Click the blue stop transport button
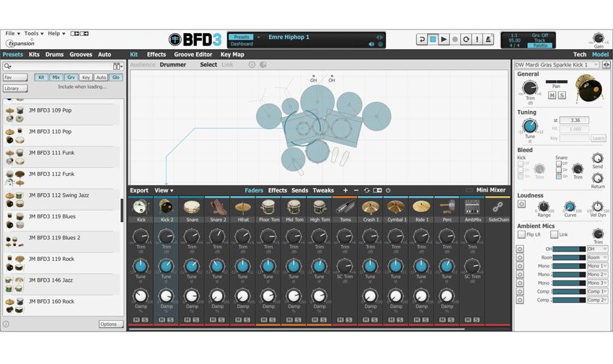 (433, 40)
